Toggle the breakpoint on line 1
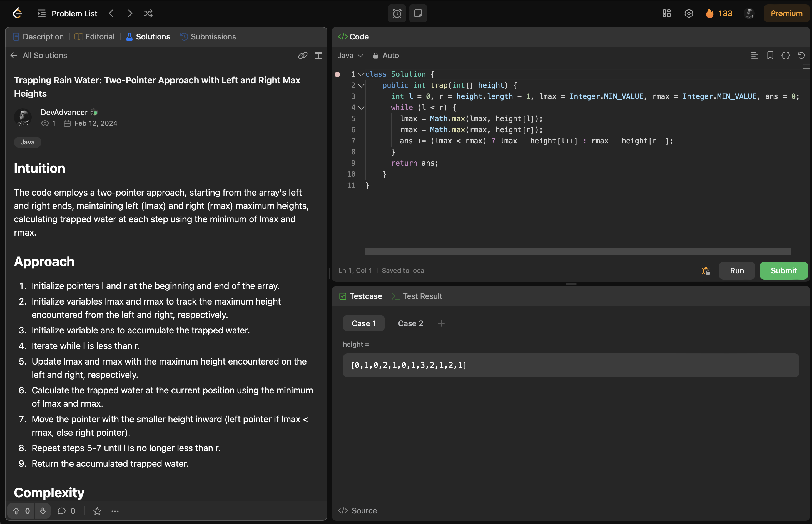Viewport: 812px width, 524px height. click(x=337, y=74)
